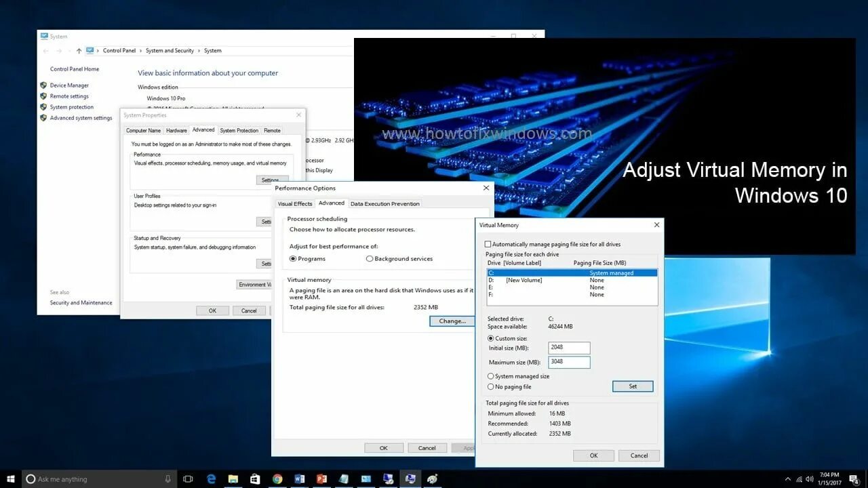This screenshot has width=868, height=488.
Task: Select Advanced tab in Performance Options
Action: tap(332, 203)
